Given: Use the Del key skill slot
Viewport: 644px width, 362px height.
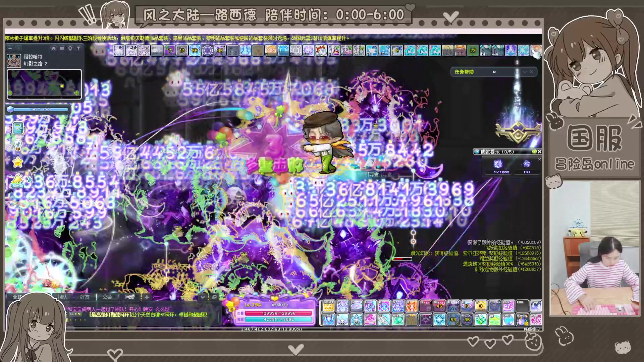Looking at the screenshot, I should click(508, 319).
